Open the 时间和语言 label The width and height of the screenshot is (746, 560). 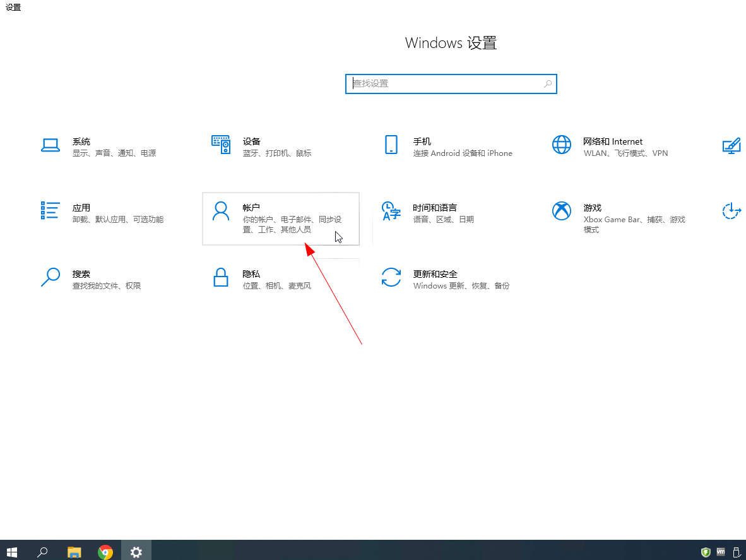point(435,208)
